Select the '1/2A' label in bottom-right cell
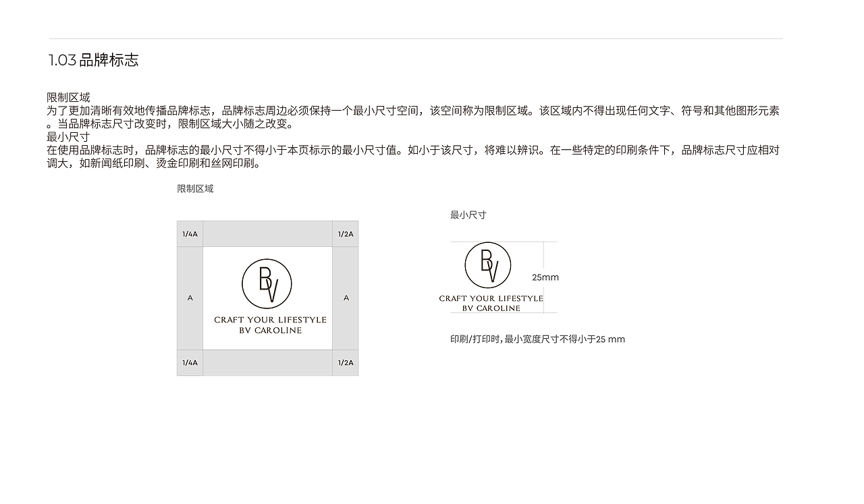864x504 pixels. point(345,362)
